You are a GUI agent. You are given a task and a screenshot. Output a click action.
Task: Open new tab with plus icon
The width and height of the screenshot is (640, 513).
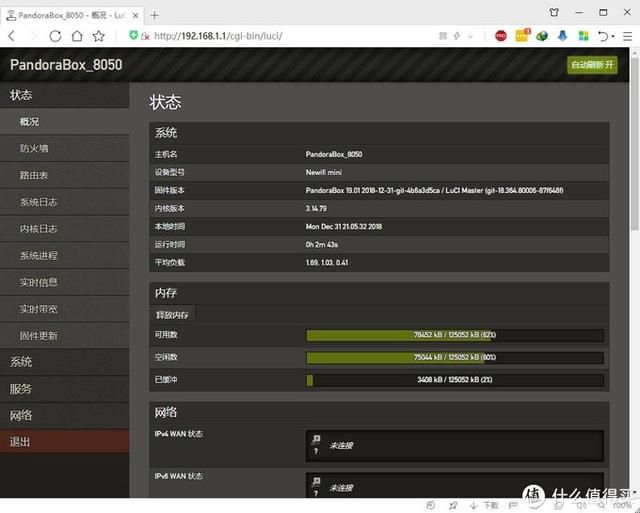(x=154, y=16)
